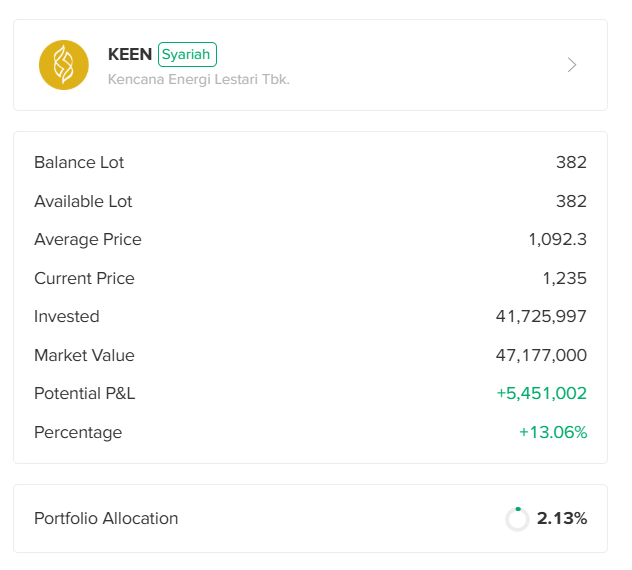This screenshot has width=632, height=570.
Task: Click the Invested amount 41,725,997
Action: [x=541, y=317]
